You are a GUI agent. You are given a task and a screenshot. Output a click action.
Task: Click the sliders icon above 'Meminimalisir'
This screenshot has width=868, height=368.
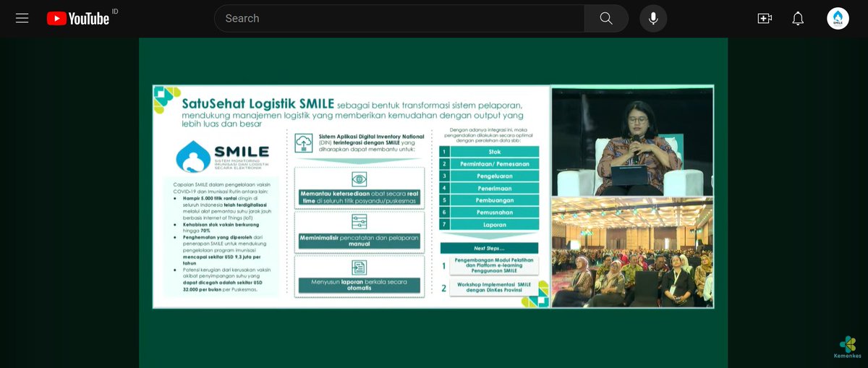pyautogui.click(x=359, y=223)
